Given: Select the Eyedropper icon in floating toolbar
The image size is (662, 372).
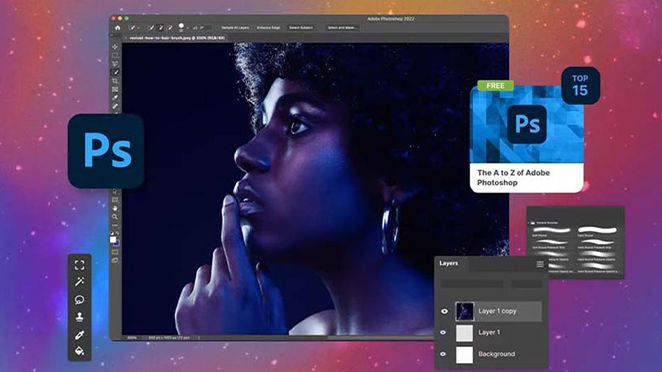Looking at the screenshot, I should click(79, 335).
